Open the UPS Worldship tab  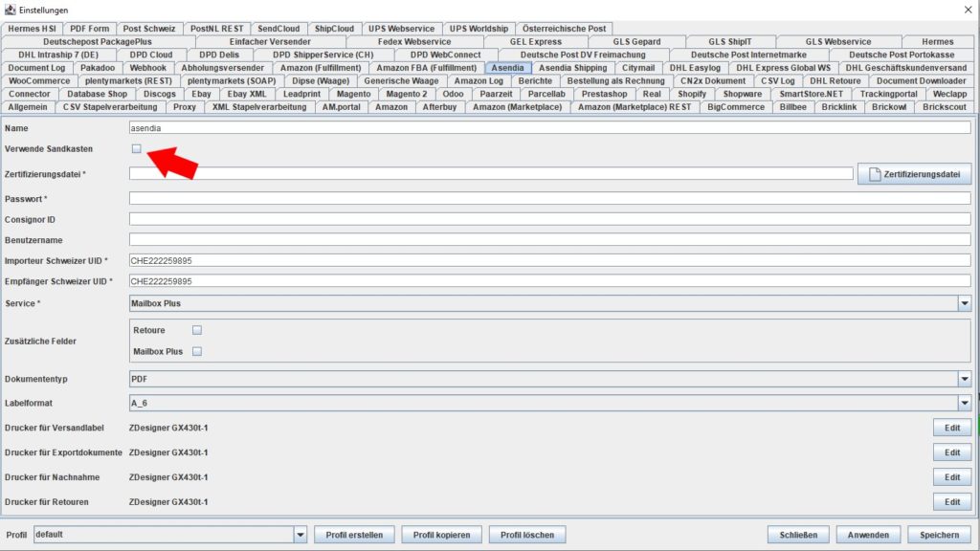[479, 29]
